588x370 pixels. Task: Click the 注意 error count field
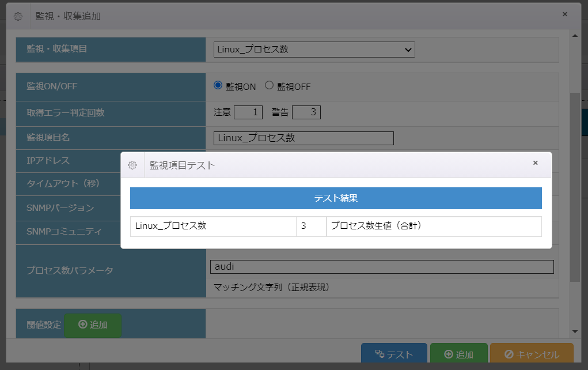(x=248, y=112)
